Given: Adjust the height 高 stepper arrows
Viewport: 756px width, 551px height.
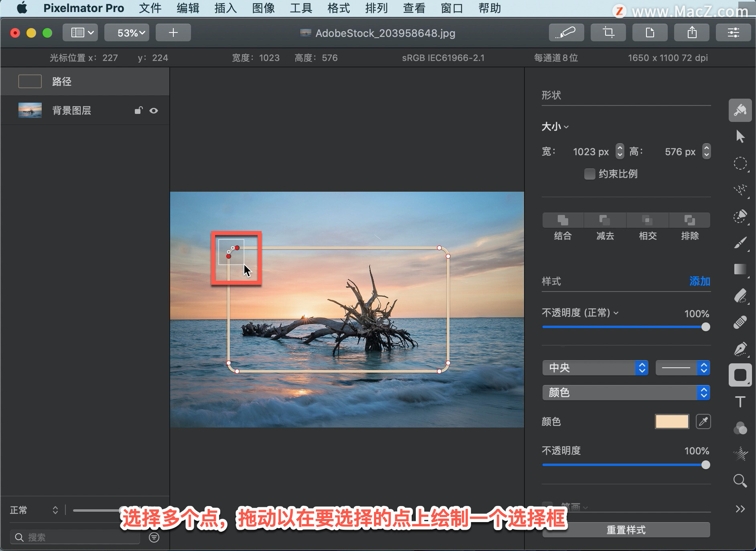Looking at the screenshot, I should click(706, 151).
